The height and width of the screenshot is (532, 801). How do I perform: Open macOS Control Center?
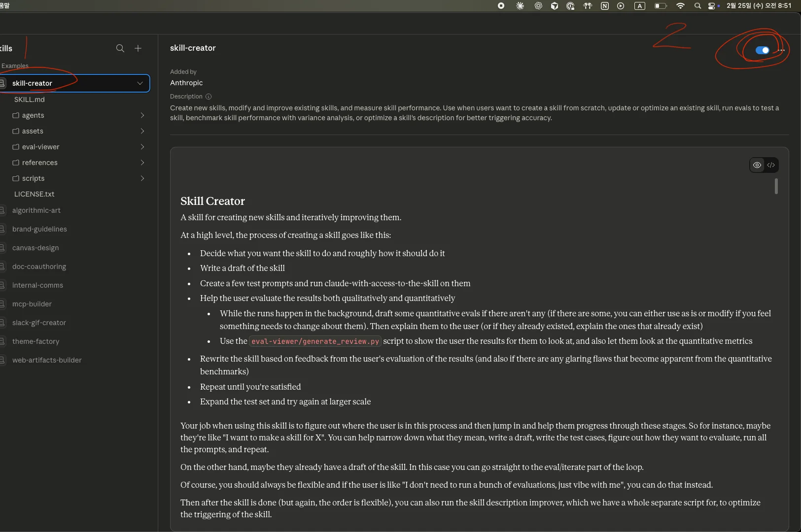click(713, 6)
